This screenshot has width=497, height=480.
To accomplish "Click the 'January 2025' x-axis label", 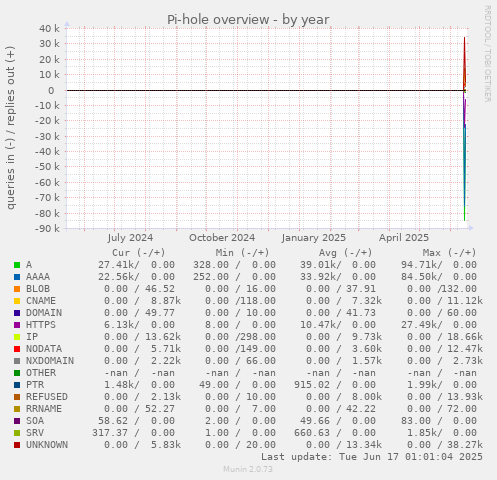I will pyautogui.click(x=314, y=238).
